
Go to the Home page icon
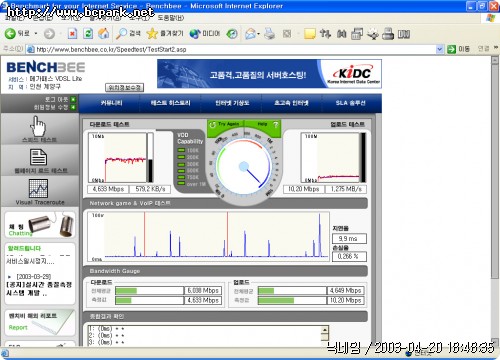click(x=104, y=33)
